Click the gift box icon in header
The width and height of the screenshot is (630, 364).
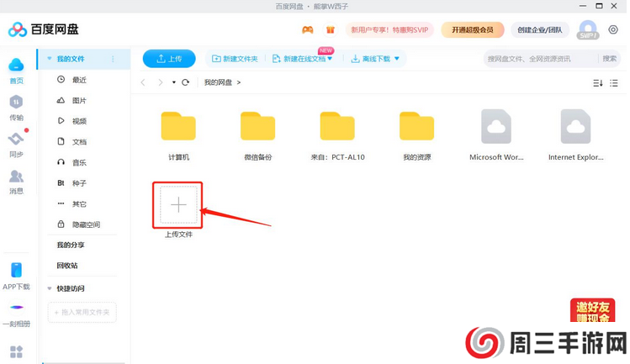[331, 30]
